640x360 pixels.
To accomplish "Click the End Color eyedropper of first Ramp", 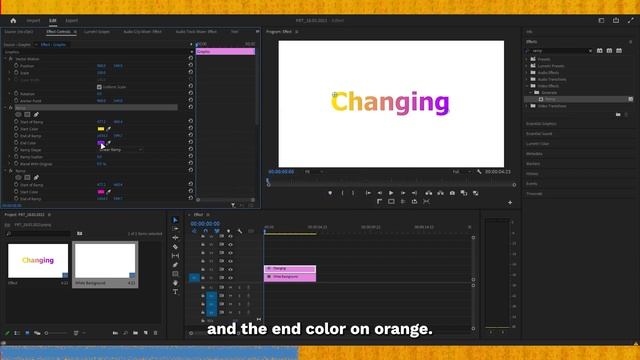I will tap(109, 143).
